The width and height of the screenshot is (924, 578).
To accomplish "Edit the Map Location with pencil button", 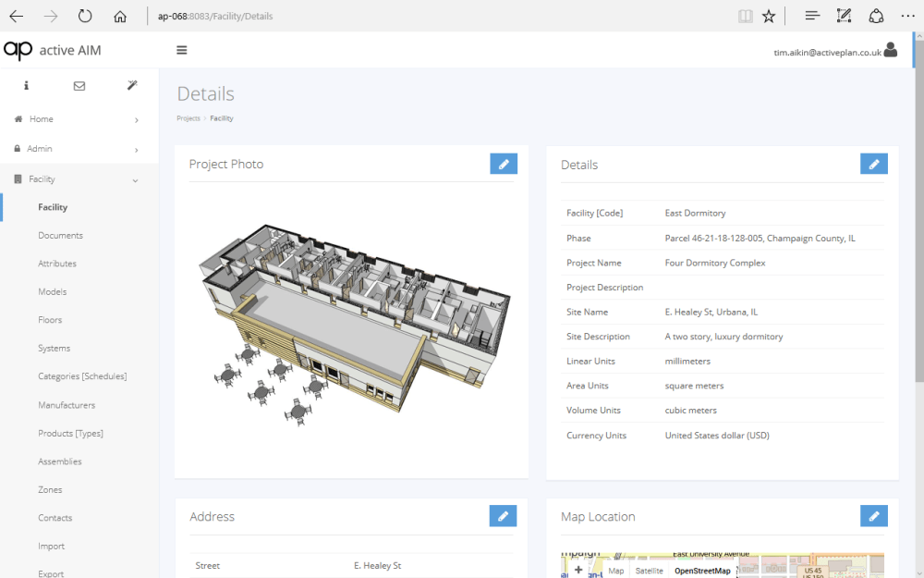I will tap(873, 516).
